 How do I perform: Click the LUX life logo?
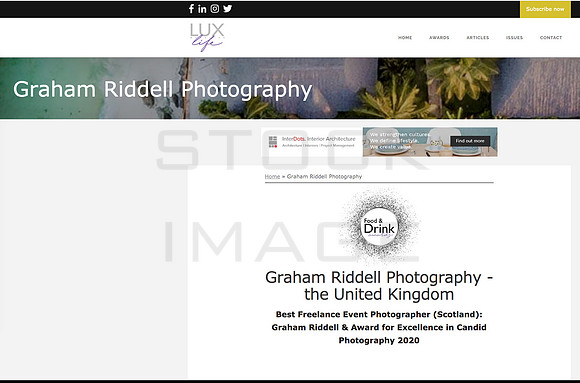tap(207, 37)
